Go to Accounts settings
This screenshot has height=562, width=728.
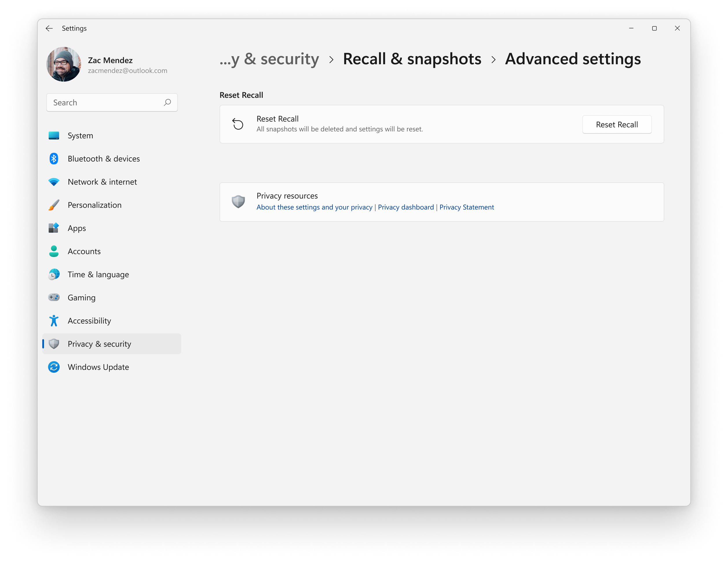click(x=84, y=251)
